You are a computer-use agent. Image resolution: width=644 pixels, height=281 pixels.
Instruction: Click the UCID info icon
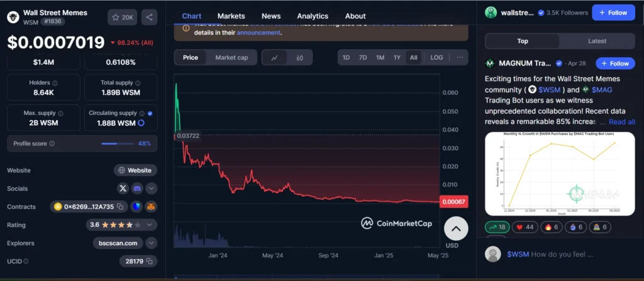pyautogui.click(x=26, y=262)
